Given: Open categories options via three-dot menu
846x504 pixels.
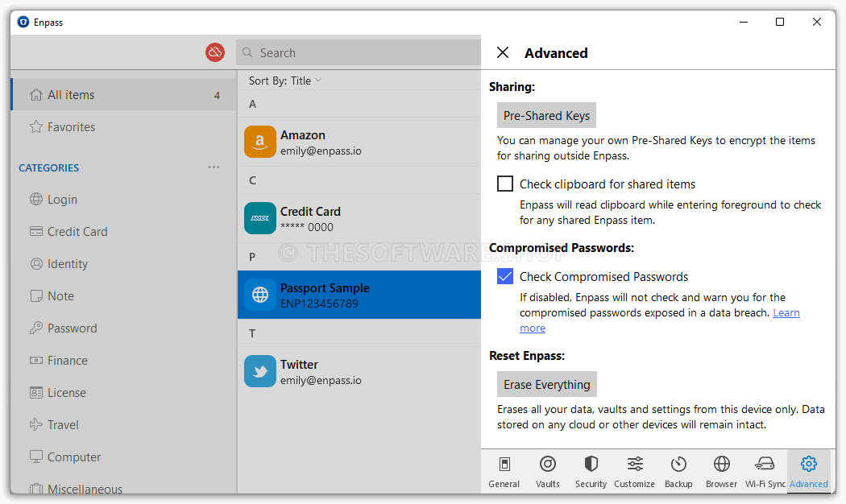Looking at the screenshot, I should point(214,167).
